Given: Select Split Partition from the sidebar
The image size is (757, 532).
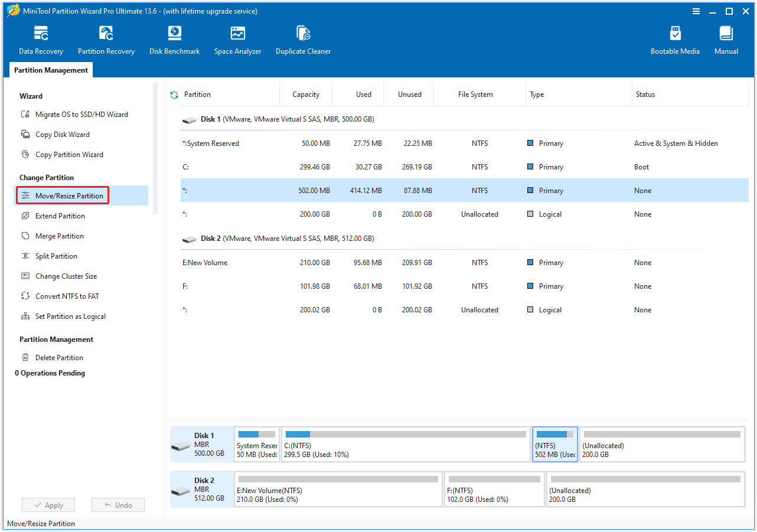Looking at the screenshot, I should click(x=56, y=256).
